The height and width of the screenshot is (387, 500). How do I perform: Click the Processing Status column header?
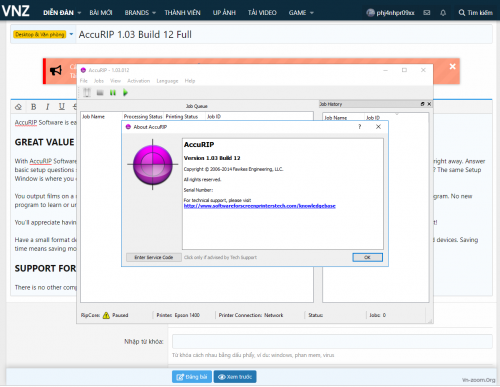click(x=143, y=116)
